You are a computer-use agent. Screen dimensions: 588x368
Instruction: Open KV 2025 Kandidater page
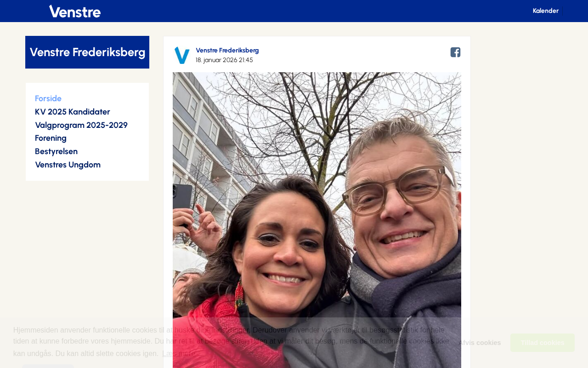pos(73,112)
